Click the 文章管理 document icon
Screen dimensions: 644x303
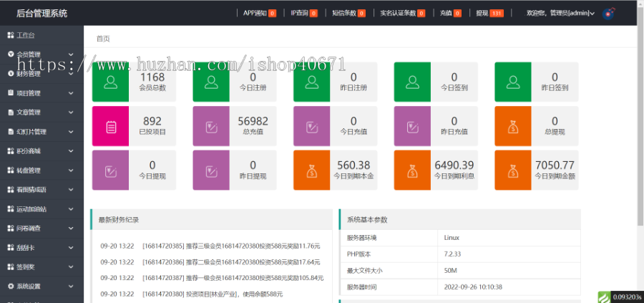point(11,112)
